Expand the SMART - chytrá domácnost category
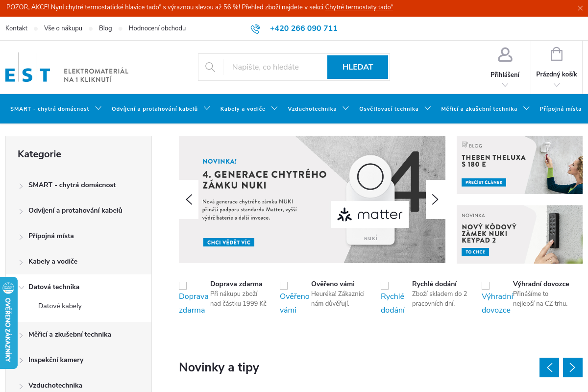The image size is (588, 392). point(21,186)
